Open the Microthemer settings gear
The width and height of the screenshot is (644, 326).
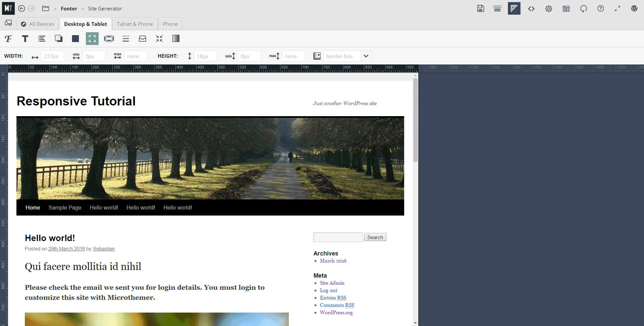point(548,8)
